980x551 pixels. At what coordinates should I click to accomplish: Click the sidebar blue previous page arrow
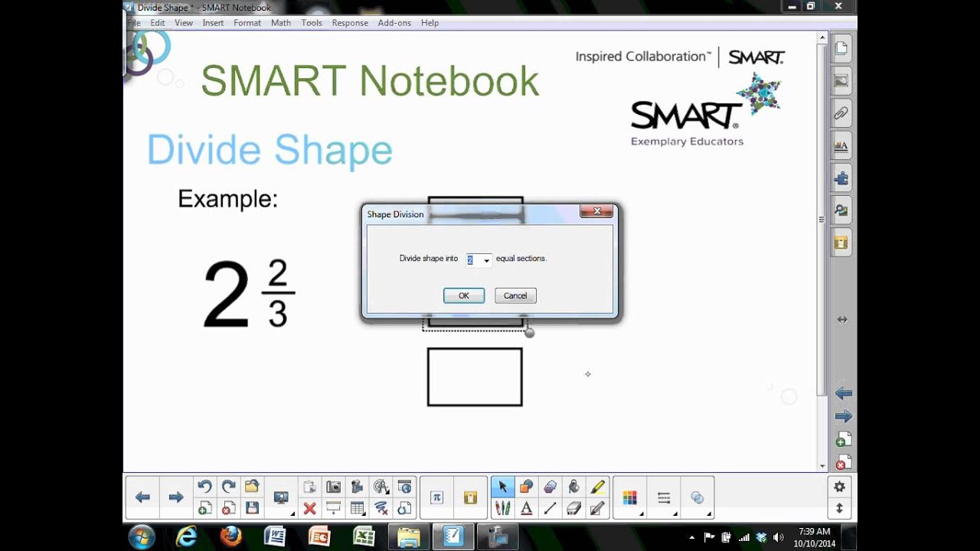coord(843,393)
